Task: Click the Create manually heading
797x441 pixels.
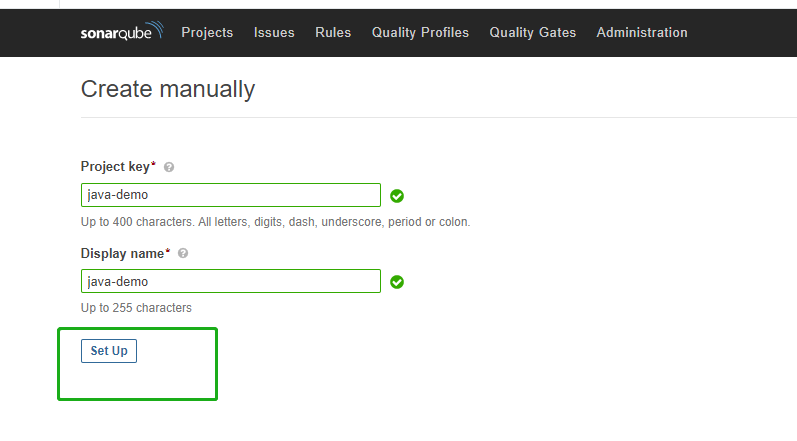Action: click(x=168, y=89)
